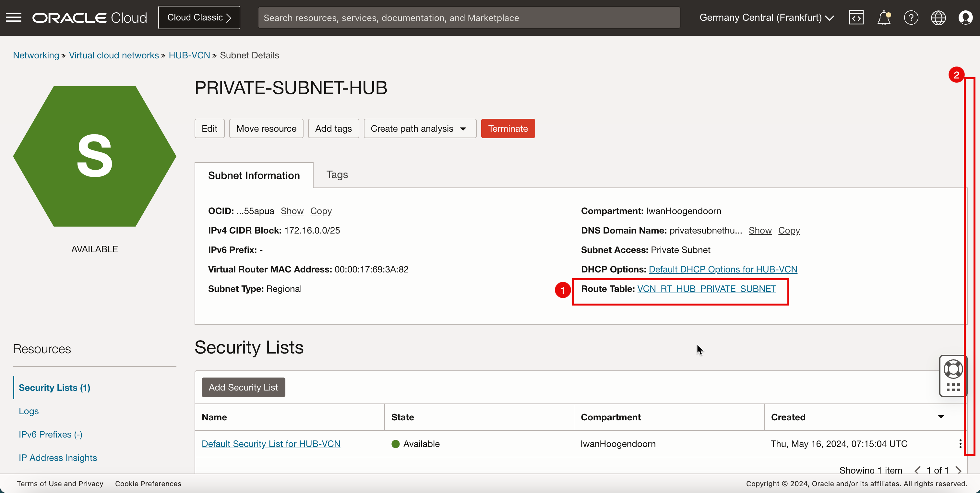This screenshot has height=493, width=980.
Task: Switch to the Tags tab
Action: pos(337,174)
